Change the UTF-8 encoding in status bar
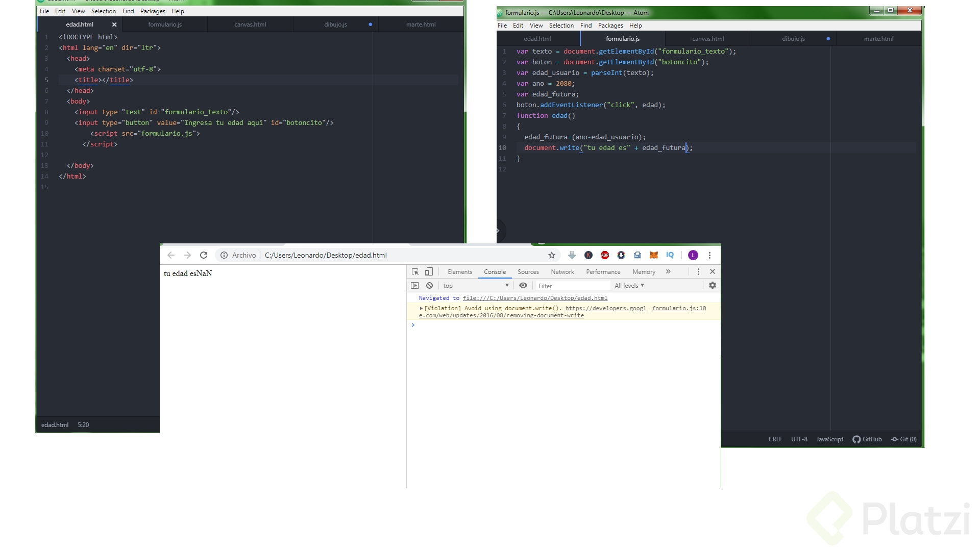Image resolution: width=980 pixels, height=551 pixels. (799, 439)
